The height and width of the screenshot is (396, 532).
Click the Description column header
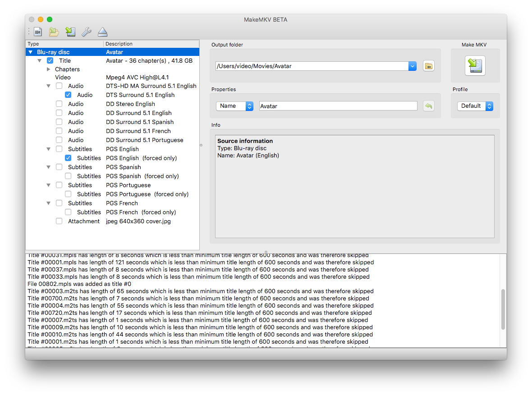click(x=151, y=44)
